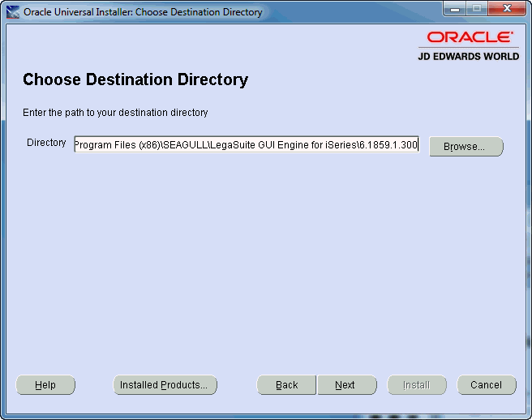Maximize the installer window
Viewport: 532px width, 420px height.
coord(477,8)
